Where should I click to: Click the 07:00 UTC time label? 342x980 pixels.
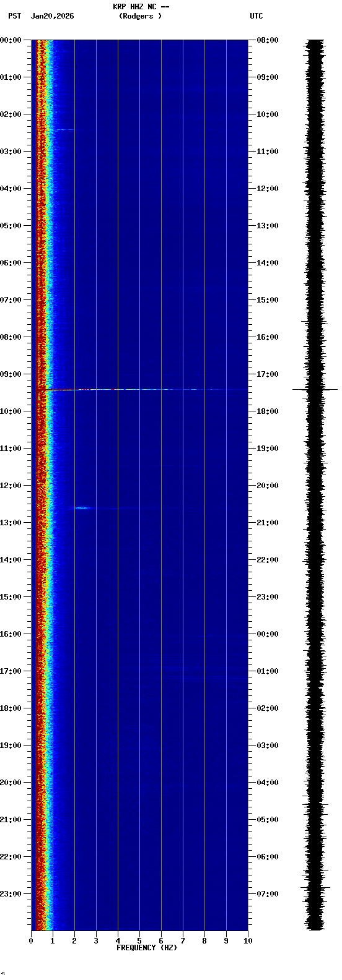point(268,894)
